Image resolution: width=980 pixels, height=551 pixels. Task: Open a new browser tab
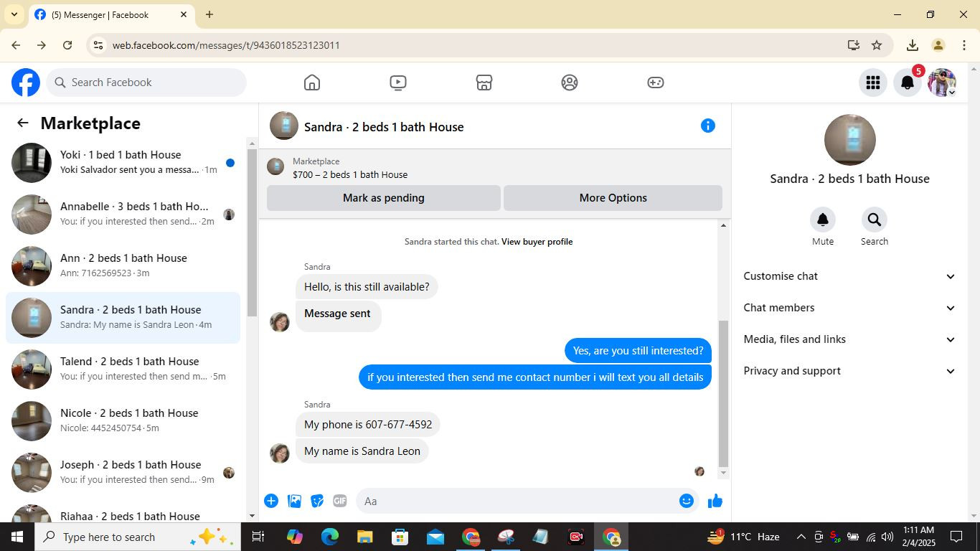(209, 14)
